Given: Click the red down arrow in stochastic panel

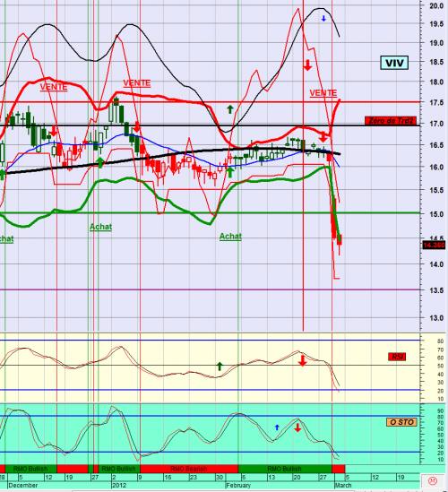Looking at the screenshot, I should (297, 427).
